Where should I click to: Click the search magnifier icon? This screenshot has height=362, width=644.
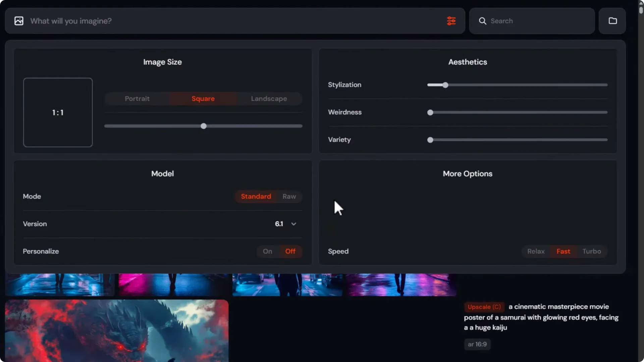point(483,21)
